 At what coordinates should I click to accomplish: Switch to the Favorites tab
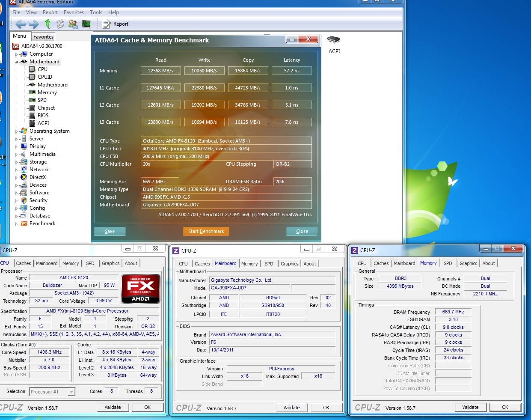point(43,37)
